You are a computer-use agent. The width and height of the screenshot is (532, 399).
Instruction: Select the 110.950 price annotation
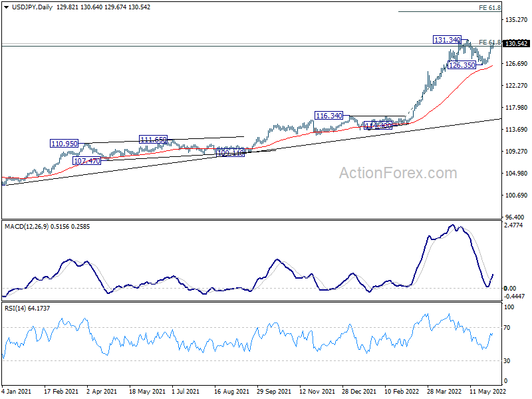(x=64, y=144)
